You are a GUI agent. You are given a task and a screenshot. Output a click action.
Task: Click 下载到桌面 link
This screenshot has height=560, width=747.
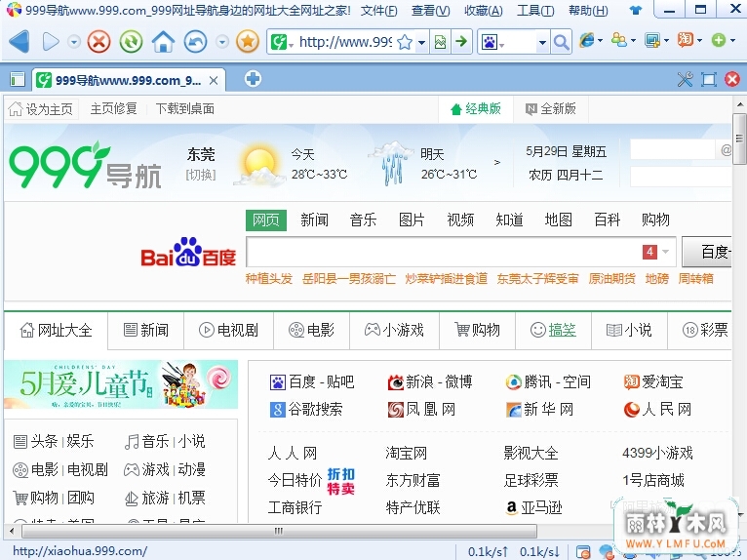[185, 109]
